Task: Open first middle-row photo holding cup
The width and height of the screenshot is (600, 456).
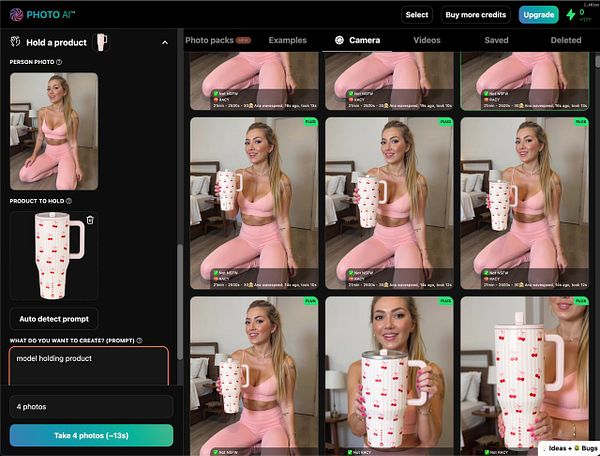Action: pos(254,203)
